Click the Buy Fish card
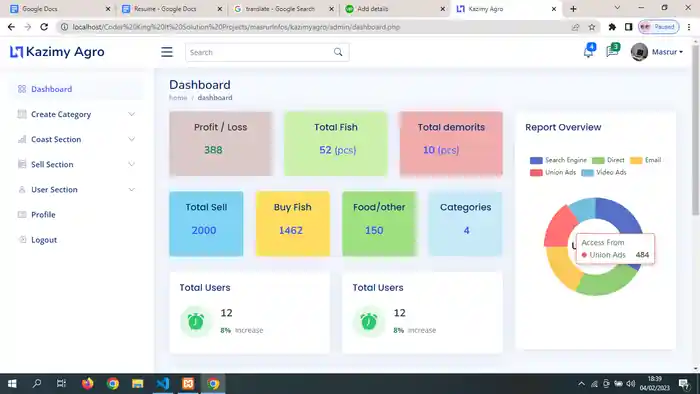 292,224
